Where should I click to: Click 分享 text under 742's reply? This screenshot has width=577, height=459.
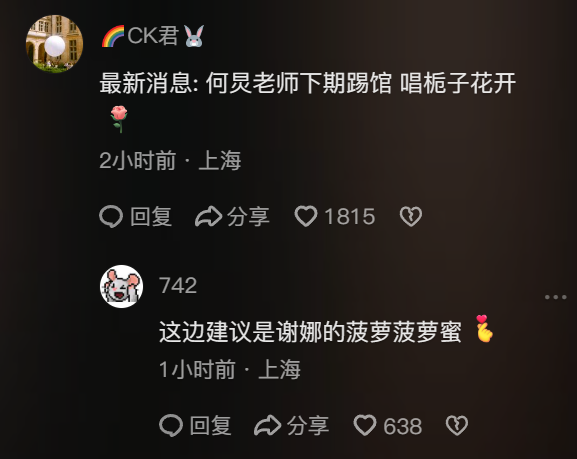coord(308,426)
